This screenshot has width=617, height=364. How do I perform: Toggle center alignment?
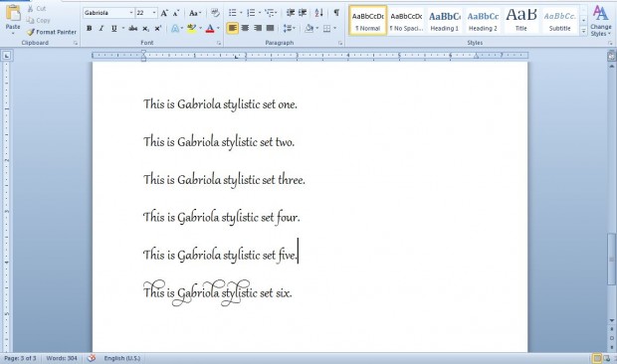(245, 28)
